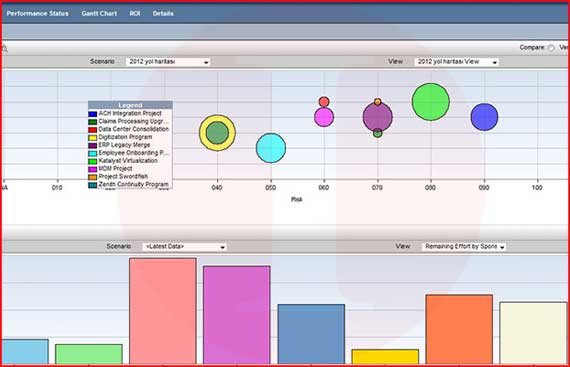This screenshot has height=367, width=570.
Task: Open the lower Scenario dropdown '<Latest Data>'
Action: click(184, 247)
